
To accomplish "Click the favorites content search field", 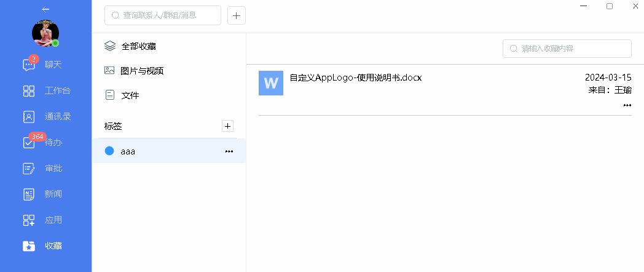I will pyautogui.click(x=567, y=48).
